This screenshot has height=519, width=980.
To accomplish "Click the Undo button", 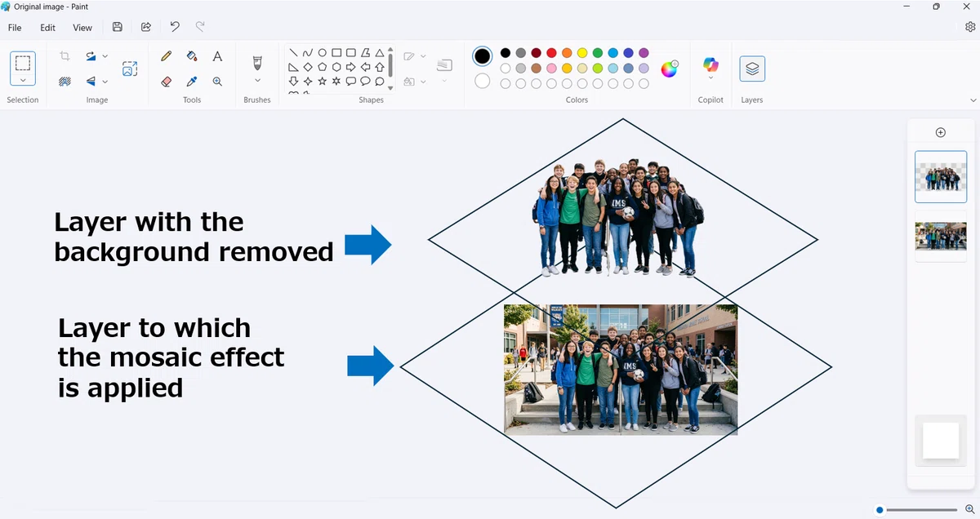I will tap(175, 27).
